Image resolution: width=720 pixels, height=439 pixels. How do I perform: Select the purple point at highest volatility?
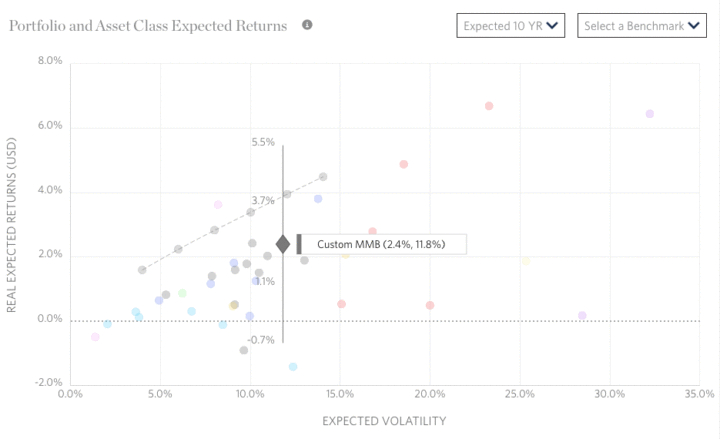pyautogui.click(x=650, y=114)
